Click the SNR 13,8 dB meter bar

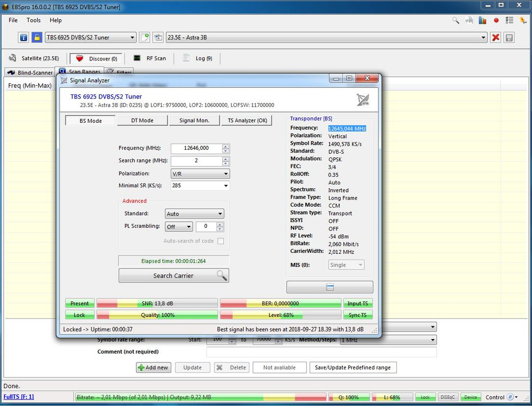click(x=158, y=303)
